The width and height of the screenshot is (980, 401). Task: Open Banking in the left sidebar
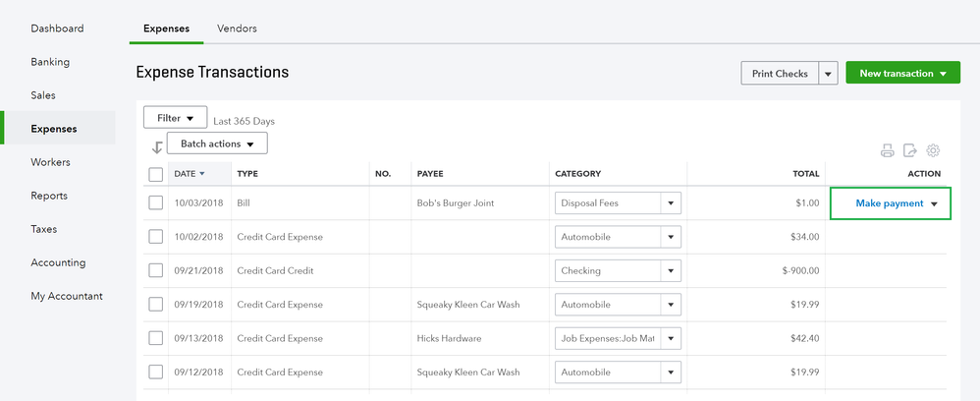point(50,62)
